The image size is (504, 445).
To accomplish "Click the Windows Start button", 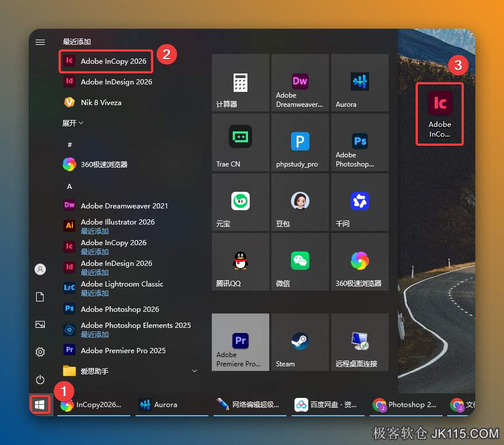I will point(40,405).
